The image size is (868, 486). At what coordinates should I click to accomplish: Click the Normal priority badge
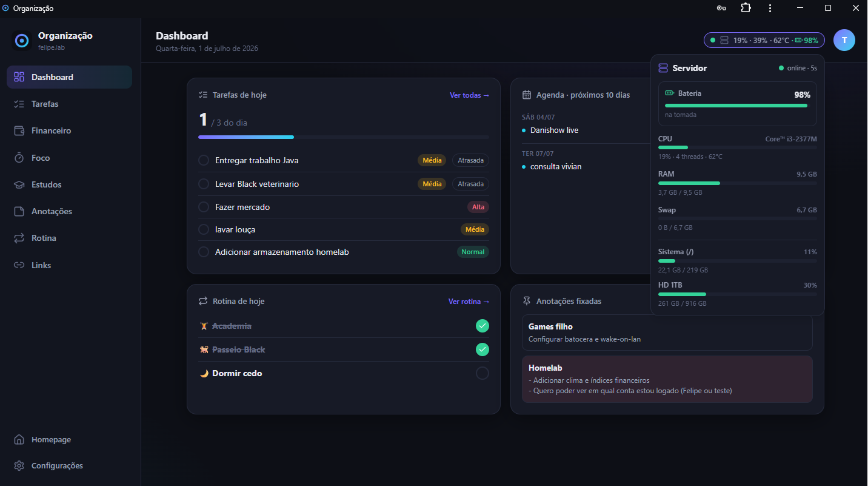tap(473, 252)
